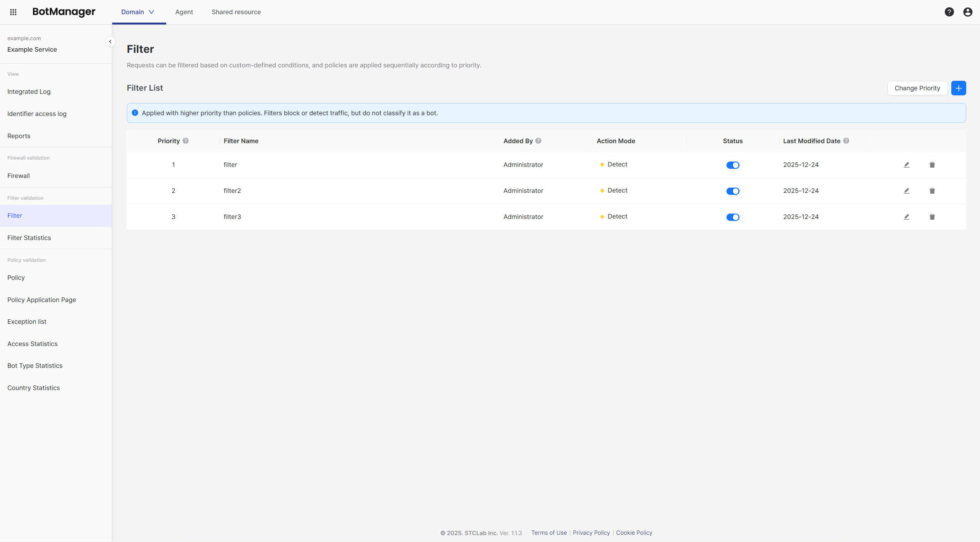Viewport: 980px width, 542px height.
Task: Open the Domain dropdown
Action: (x=137, y=12)
